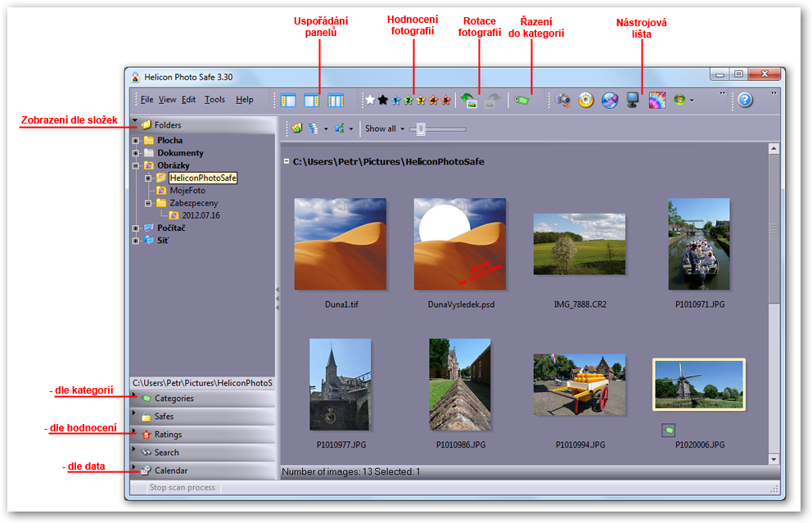The height and width of the screenshot is (523, 812).
Task: Open the View menu
Action: [x=167, y=99]
